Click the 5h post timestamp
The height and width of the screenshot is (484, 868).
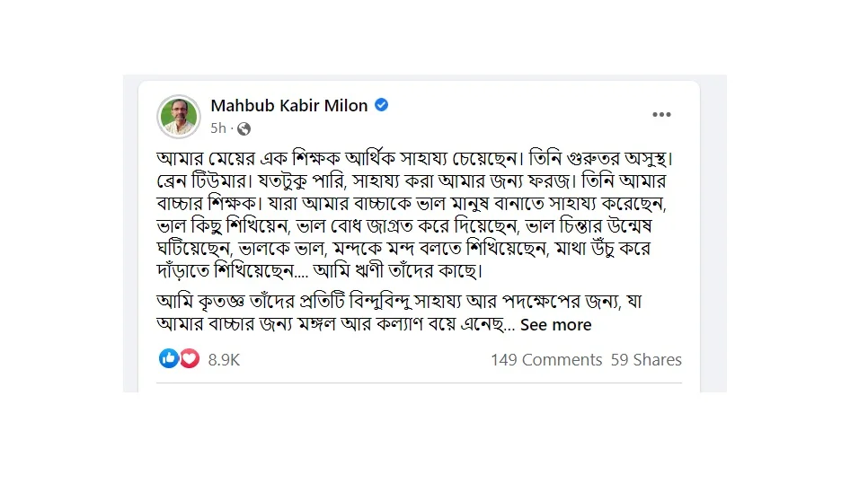click(x=218, y=128)
